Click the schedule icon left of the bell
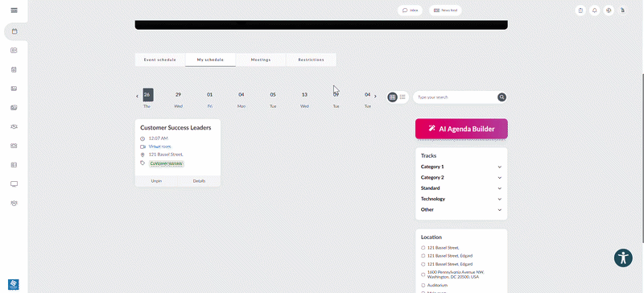The width and height of the screenshot is (644, 293). tap(580, 10)
